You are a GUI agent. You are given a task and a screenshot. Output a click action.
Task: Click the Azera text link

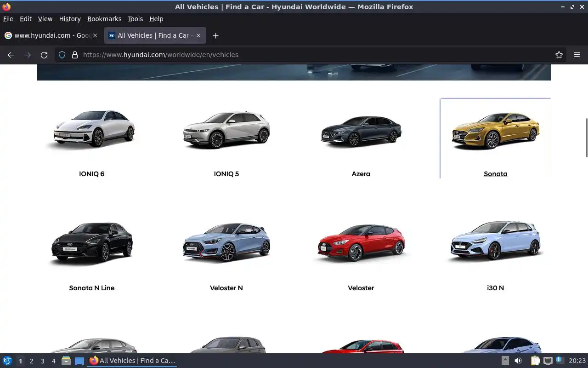click(x=361, y=174)
